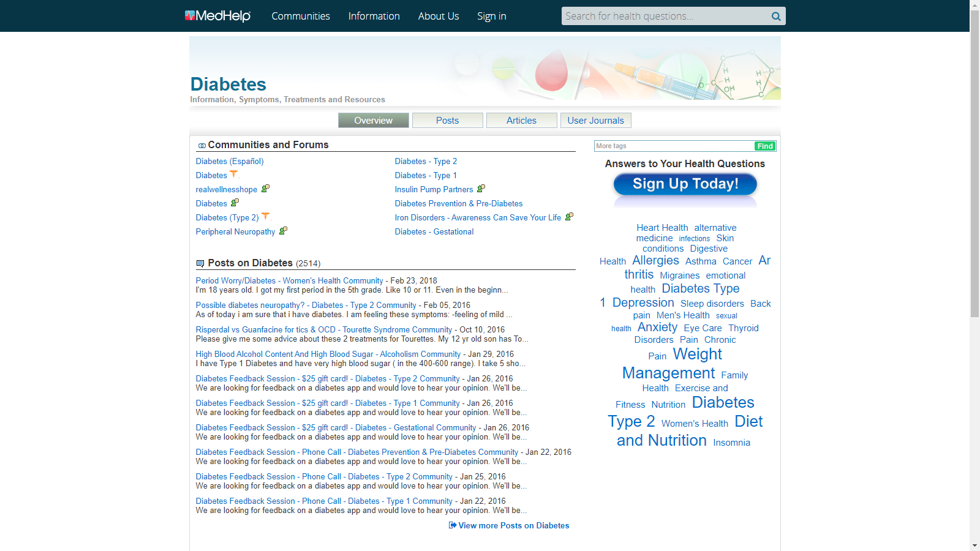The height and width of the screenshot is (551, 980).
Task: Open Insulin Pump Partners link
Action: click(434, 190)
